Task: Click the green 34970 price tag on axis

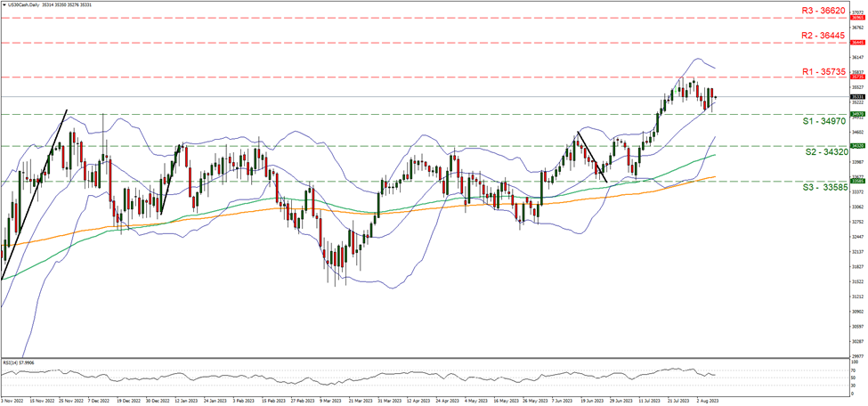Action: tap(856, 114)
